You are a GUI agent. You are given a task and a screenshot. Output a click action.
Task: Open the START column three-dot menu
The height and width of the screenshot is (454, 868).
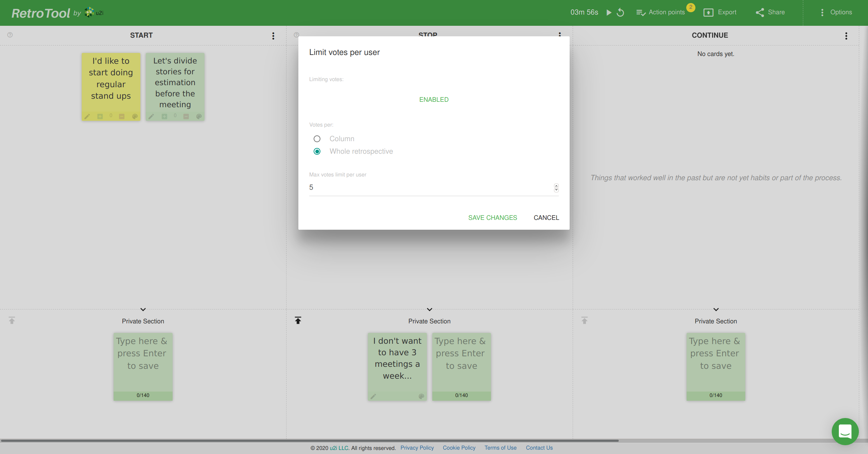[273, 36]
